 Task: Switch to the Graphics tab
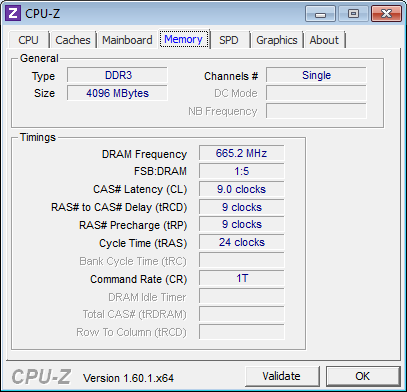coord(277,40)
